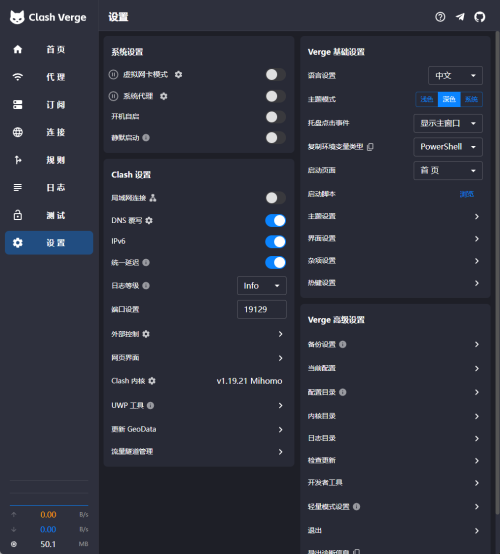
Task: Show info icon for UWP 工具
Action: [150, 405]
